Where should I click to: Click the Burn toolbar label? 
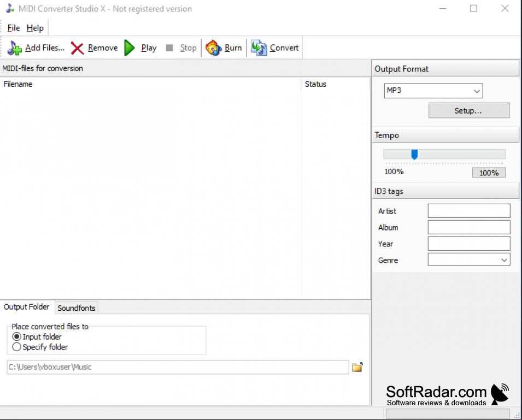click(233, 48)
